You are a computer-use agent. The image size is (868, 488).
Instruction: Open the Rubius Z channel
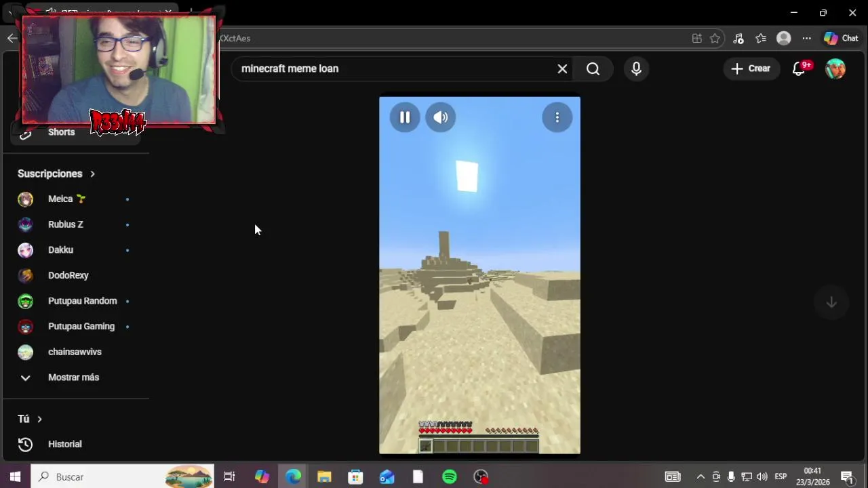[75, 224]
